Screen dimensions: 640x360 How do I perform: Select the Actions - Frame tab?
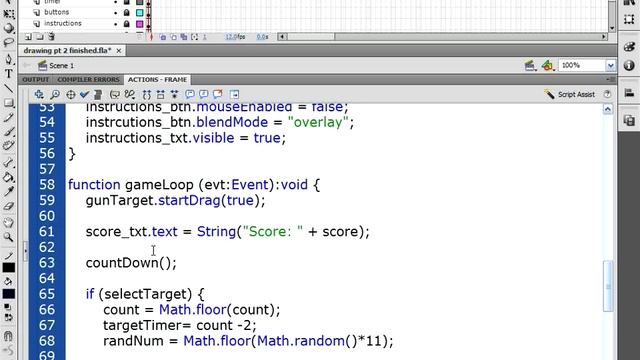[x=157, y=80]
